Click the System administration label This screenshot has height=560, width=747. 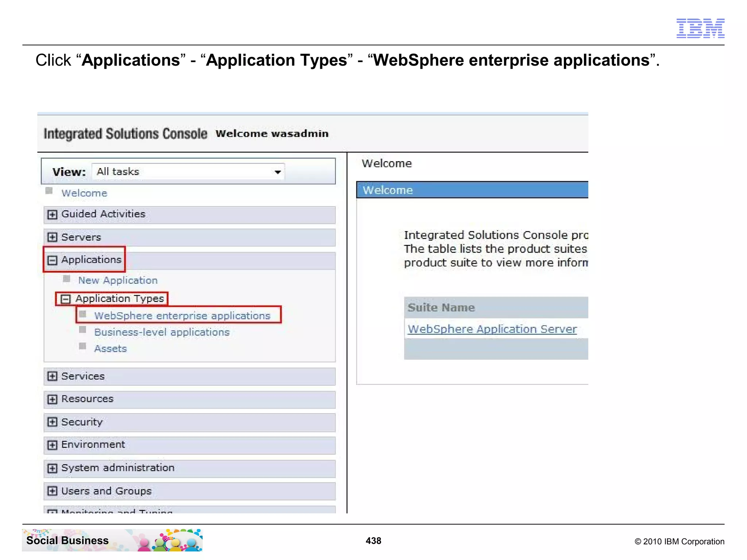[118, 468]
